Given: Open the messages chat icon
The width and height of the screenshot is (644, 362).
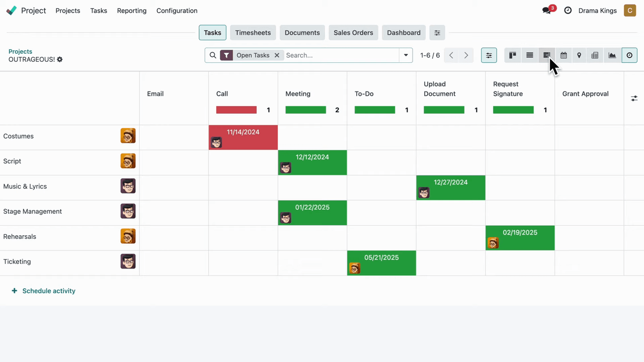Looking at the screenshot, I should (546, 11).
